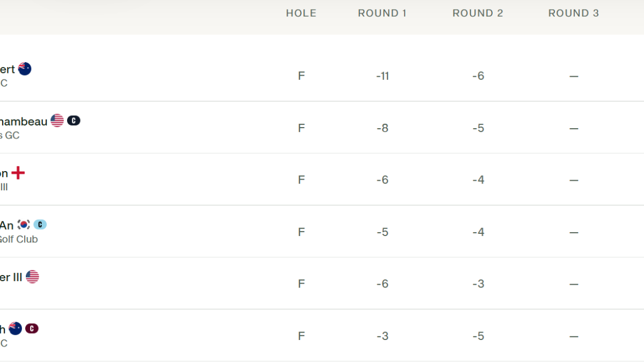Click the maroon captain badge in last row
644x362 pixels.
point(32,329)
